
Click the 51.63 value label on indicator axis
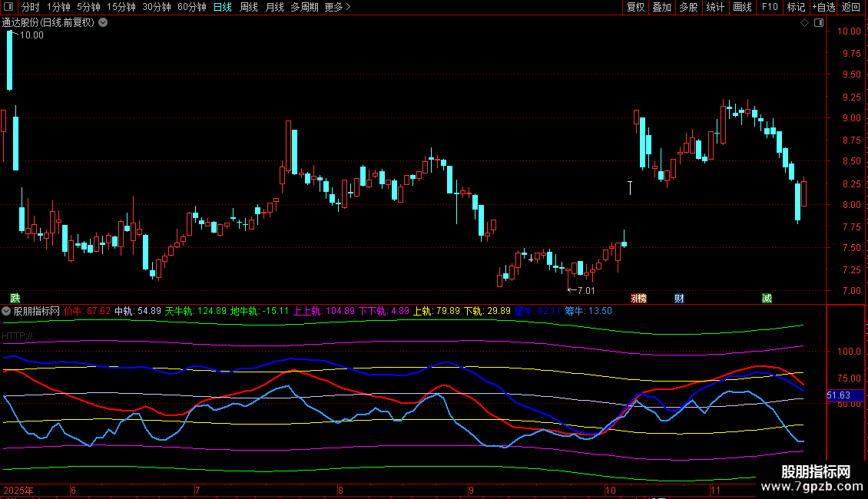(x=838, y=395)
